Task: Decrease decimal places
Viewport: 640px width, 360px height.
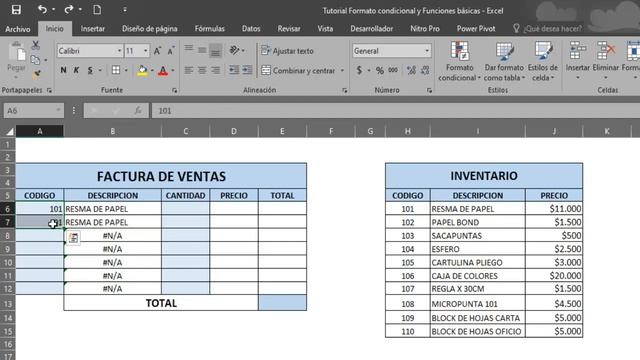Action: pyautogui.click(x=425, y=70)
